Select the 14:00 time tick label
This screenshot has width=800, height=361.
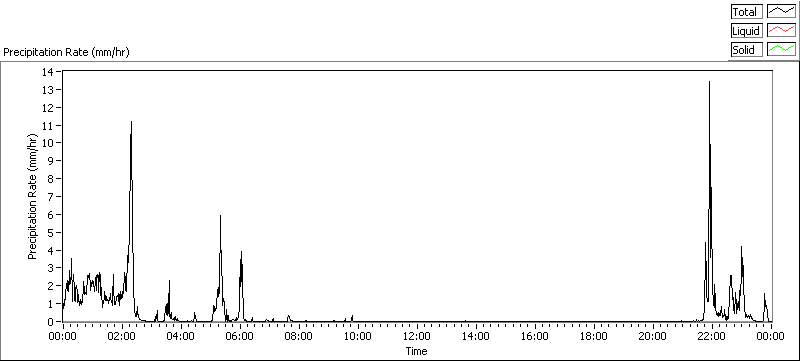[476, 337]
